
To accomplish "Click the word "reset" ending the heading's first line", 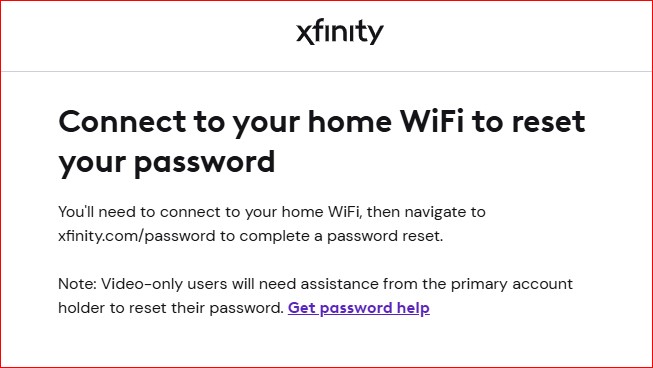I will 548,122.
